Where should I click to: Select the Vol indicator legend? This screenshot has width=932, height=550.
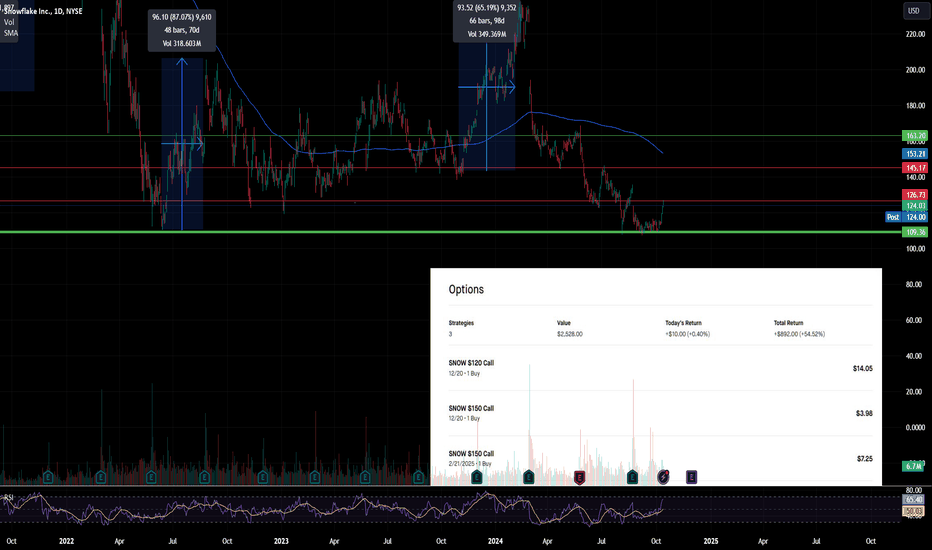(x=9, y=22)
